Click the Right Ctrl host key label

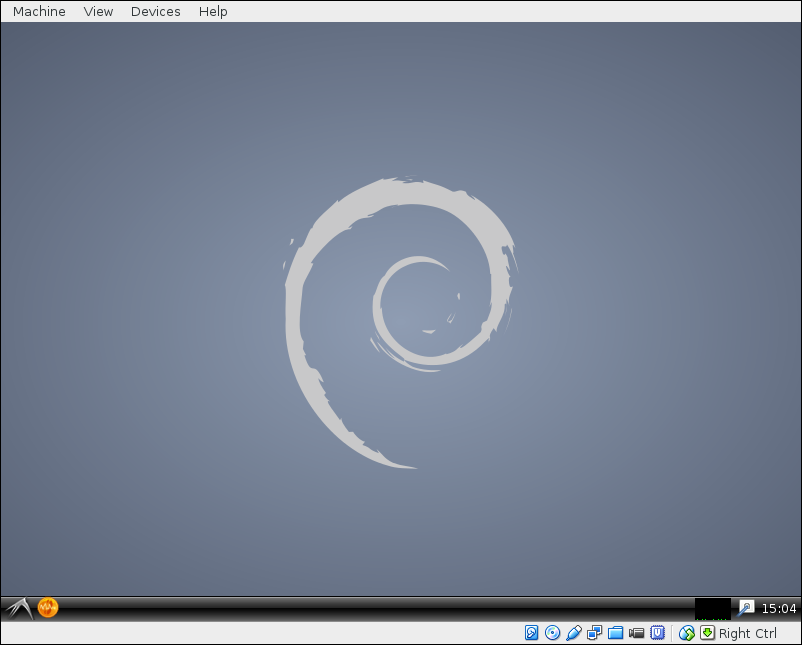(x=747, y=633)
